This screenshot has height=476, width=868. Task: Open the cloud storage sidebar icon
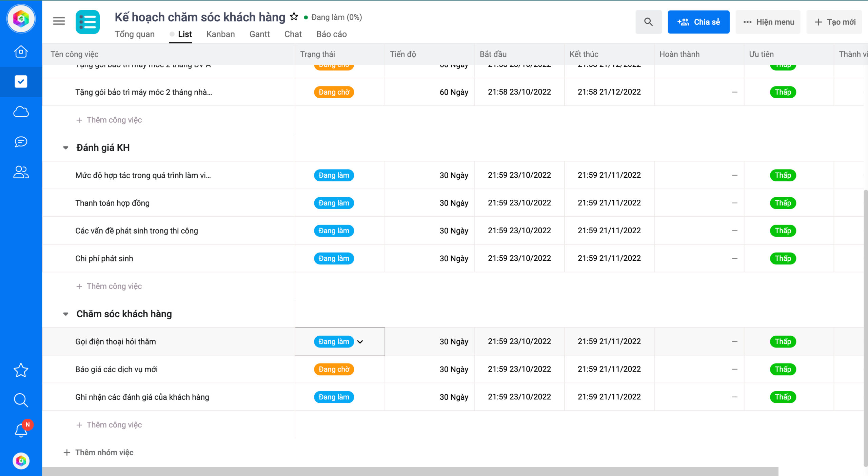21,112
